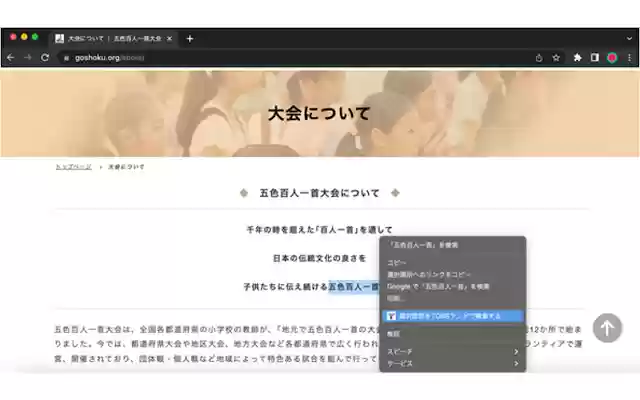Image resolution: width=640 pixels, height=400 pixels.
Task: Click the scroll-to-top arrow button
Action: (607, 328)
